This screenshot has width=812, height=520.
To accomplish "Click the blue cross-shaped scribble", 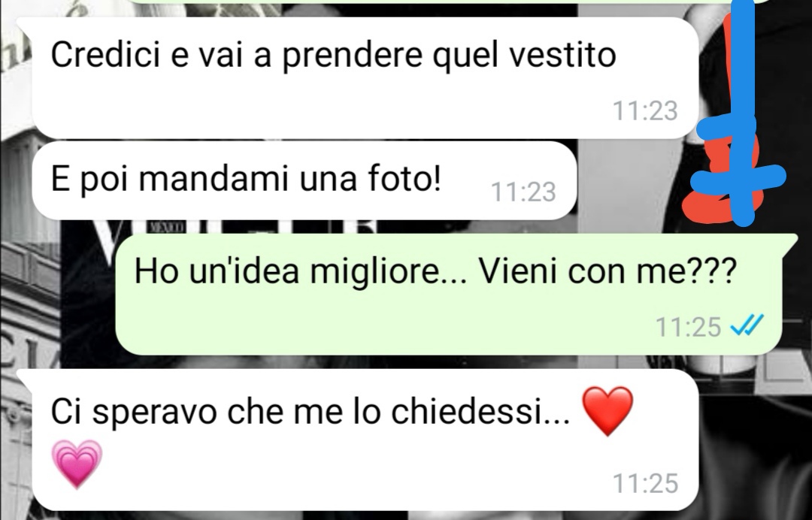I will [741, 113].
